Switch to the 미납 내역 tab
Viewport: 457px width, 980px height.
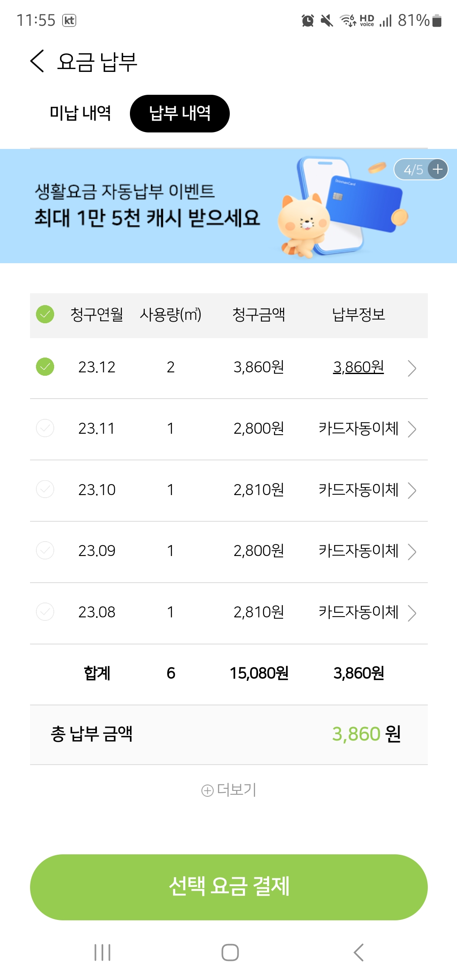(80, 113)
